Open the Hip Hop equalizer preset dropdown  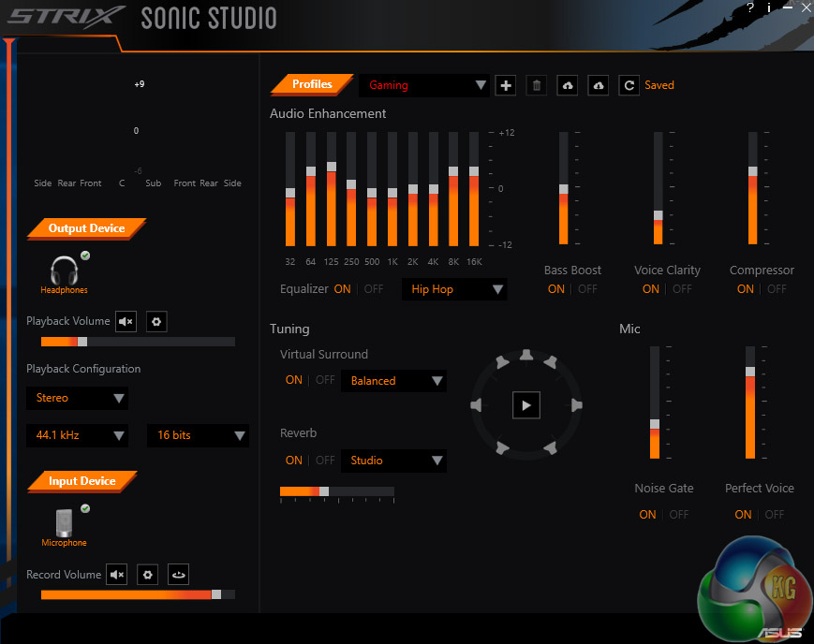click(454, 289)
